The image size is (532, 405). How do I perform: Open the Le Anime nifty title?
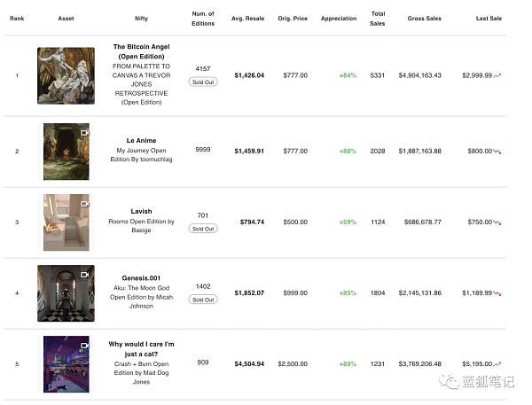click(x=141, y=140)
